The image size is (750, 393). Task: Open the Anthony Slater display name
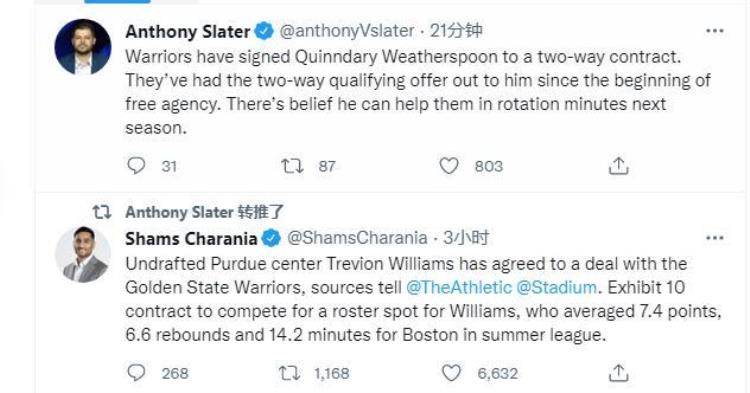[188, 32]
